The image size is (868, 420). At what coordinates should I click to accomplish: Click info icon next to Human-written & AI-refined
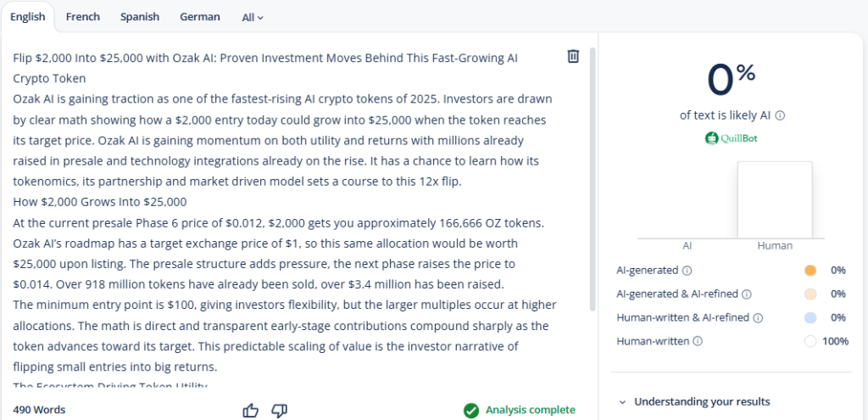tap(759, 318)
